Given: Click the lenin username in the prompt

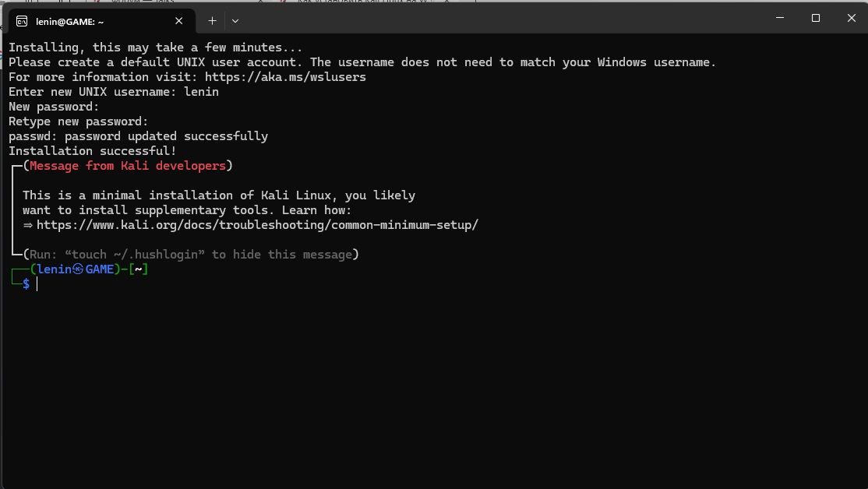Looking at the screenshot, I should (x=55, y=269).
